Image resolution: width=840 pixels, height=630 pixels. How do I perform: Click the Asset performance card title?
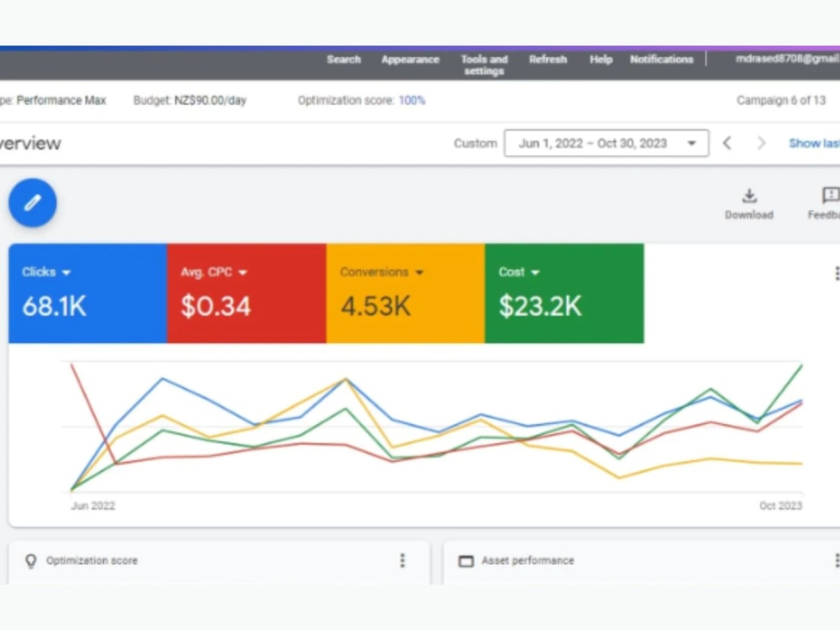[528, 560]
